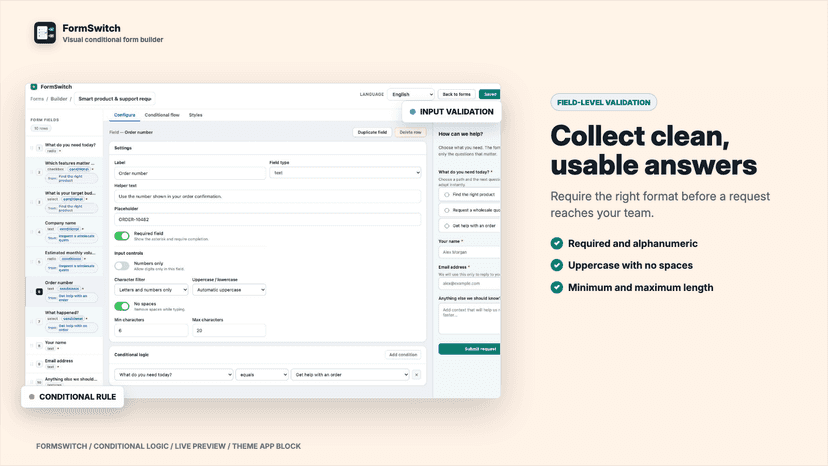Open the Field type dropdown
This screenshot has height=466, width=828.
(x=345, y=173)
